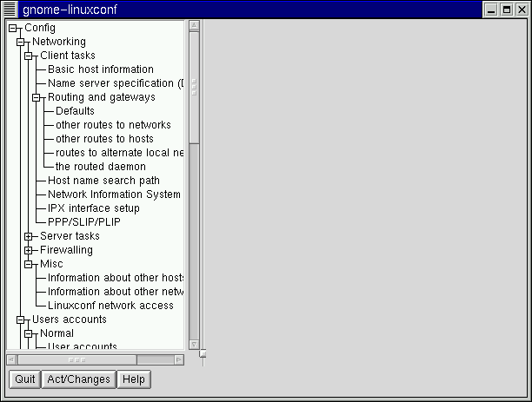Collapse the Networking tree branch

[x=20, y=42]
